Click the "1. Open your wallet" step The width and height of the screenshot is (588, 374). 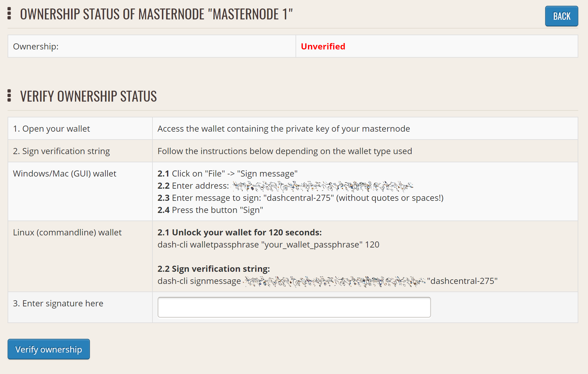[51, 129]
